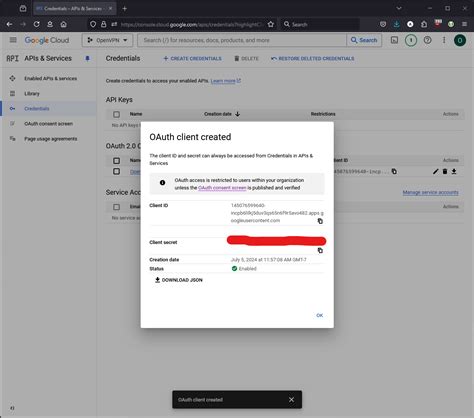This screenshot has height=418, width=474.
Task: Go to OAuth consent screen in sidebar
Action: pyautogui.click(x=48, y=124)
